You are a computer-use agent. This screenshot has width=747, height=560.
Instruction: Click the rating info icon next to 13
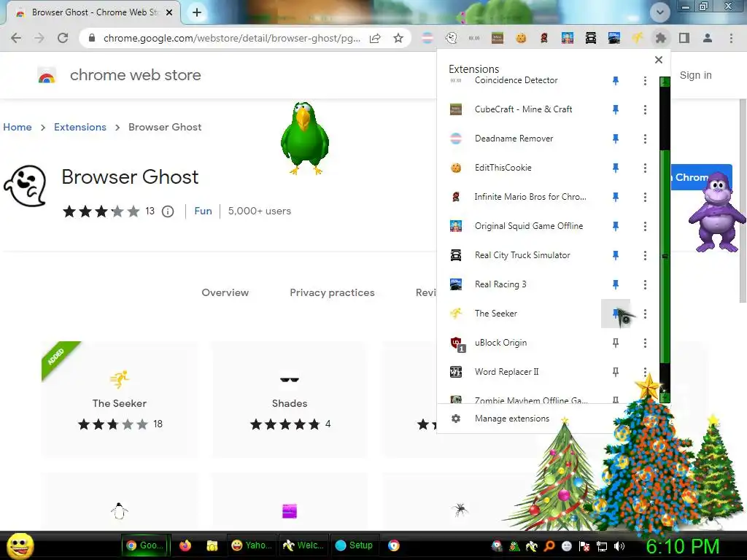[168, 211]
